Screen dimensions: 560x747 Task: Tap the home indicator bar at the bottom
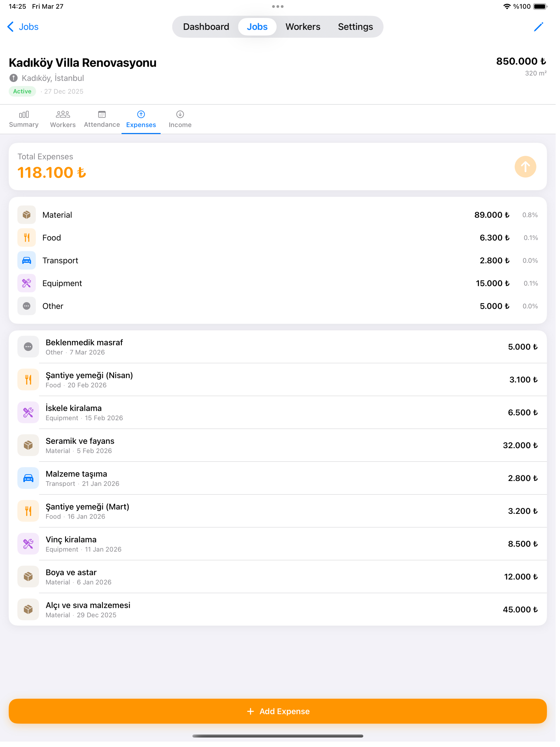(x=278, y=736)
